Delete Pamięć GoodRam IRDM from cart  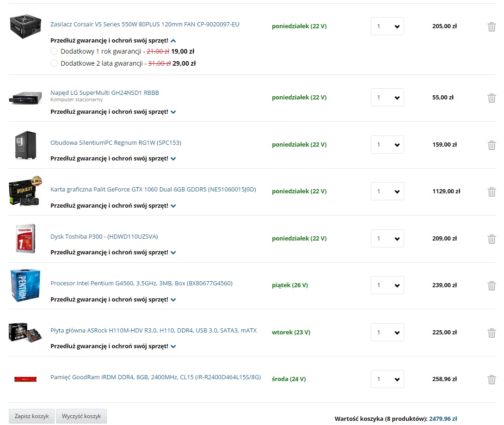pyautogui.click(x=492, y=379)
